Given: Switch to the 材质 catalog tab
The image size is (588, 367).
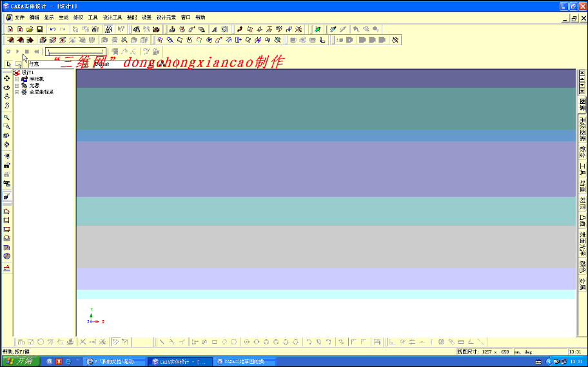Looking at the screenshot, I should [582, 203].
